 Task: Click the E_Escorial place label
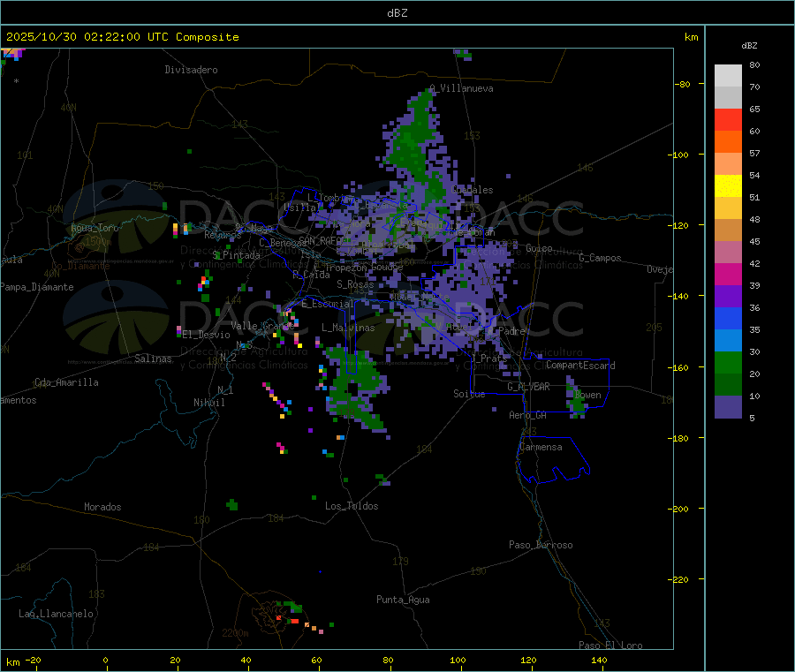328,304
